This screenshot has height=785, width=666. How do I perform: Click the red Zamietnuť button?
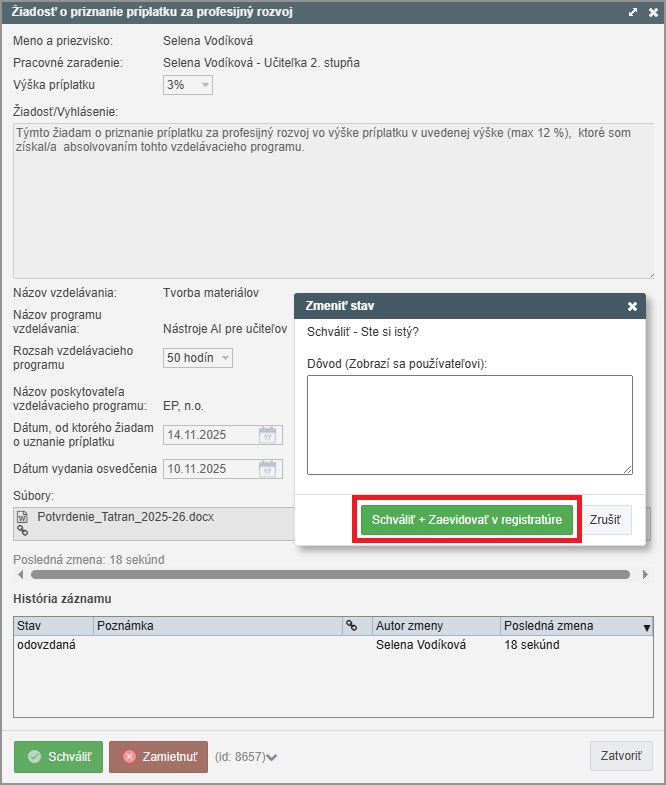158,757
